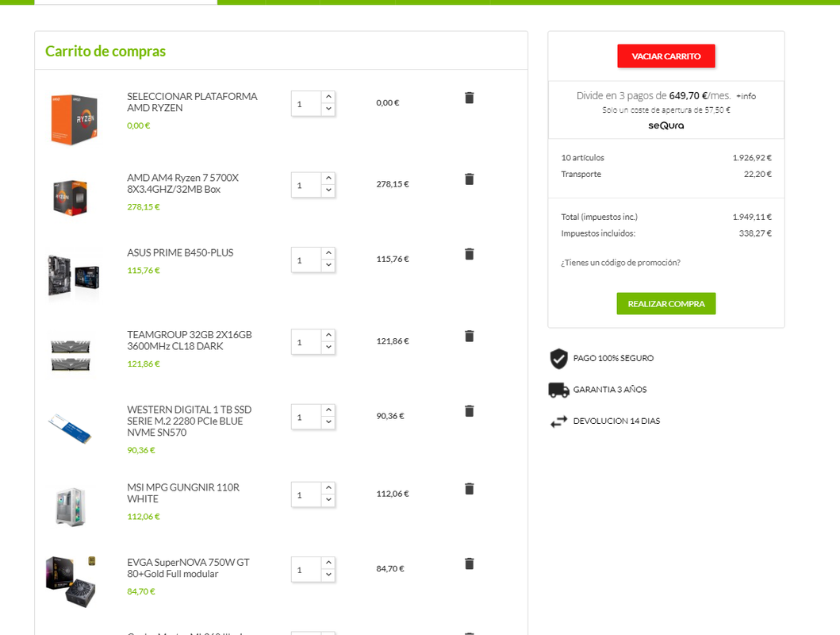Click the EVGA power supply thumbnail
The height and width of the screenshot is (635, 840).
pyautogui.click(x=71, y=582)
